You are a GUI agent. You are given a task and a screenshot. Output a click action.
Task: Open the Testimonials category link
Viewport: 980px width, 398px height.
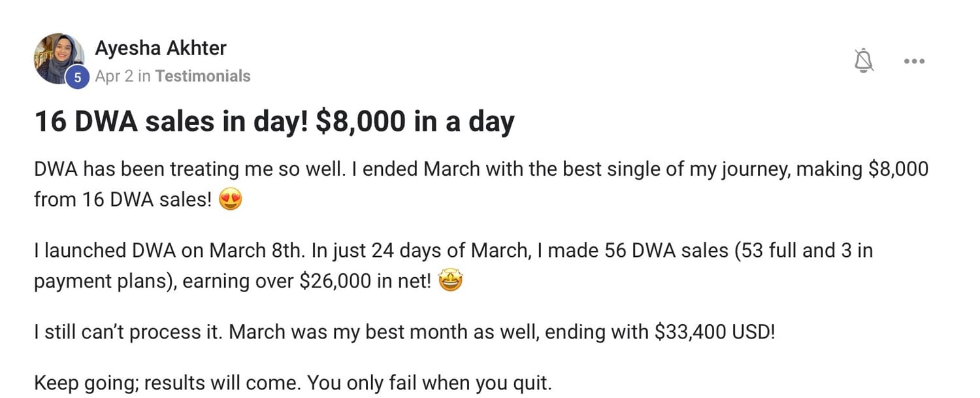(x=203, y=76)
